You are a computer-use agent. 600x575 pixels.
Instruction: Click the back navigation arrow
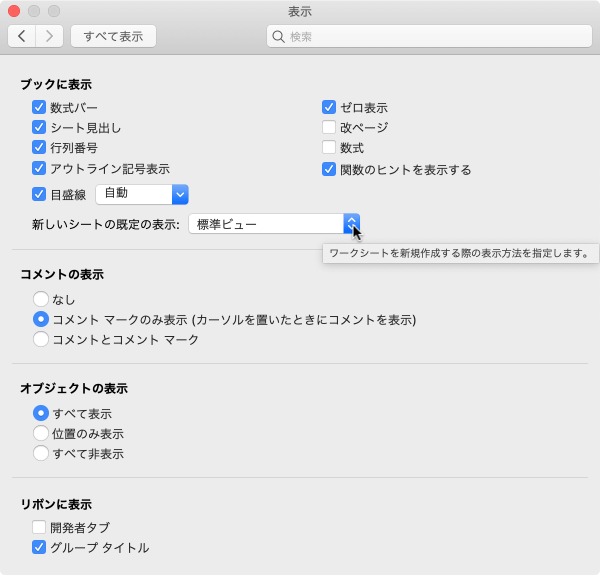[22, 36]
